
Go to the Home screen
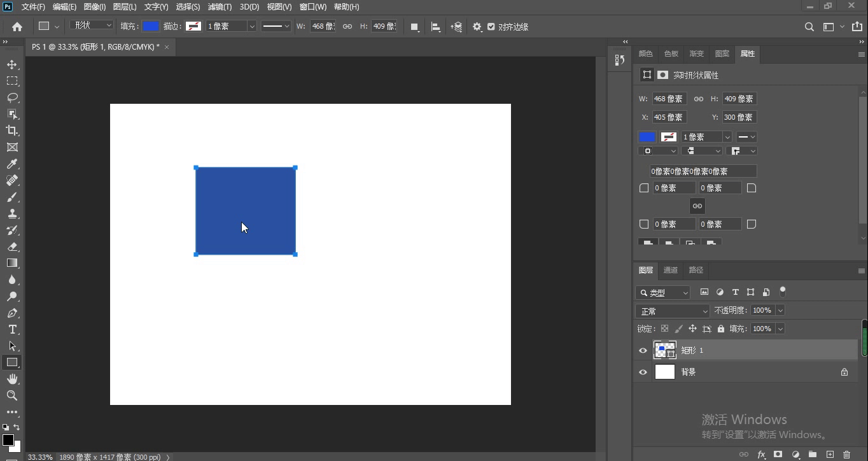[17, 27]
